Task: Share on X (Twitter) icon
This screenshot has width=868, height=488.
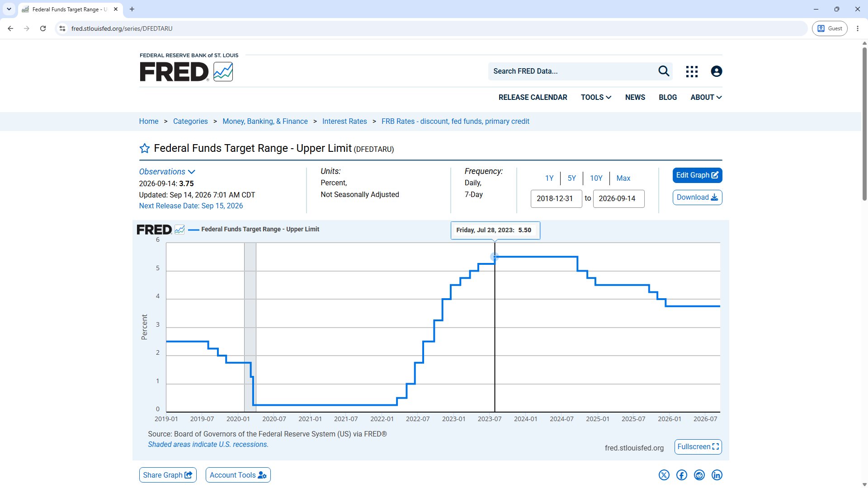Action: 664,475
